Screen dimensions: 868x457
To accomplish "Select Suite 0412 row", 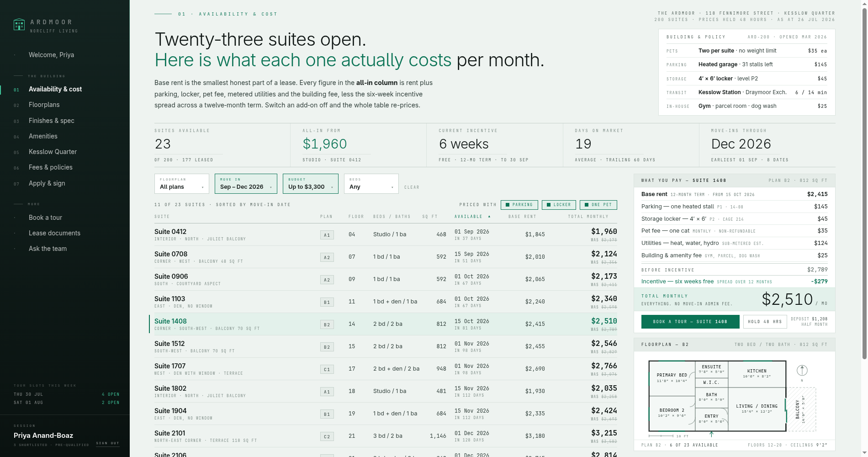I will point(386,234).
